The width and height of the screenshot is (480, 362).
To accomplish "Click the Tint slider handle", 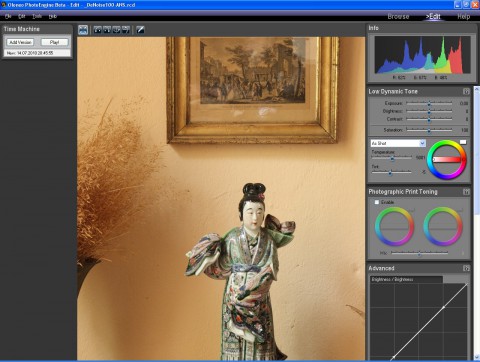I will pos(390,173).
